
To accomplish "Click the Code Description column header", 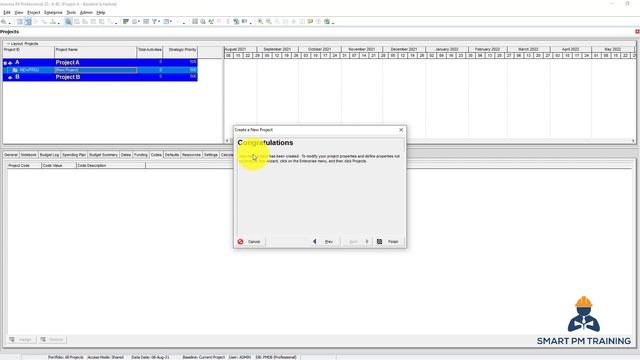I will point(111,165).
